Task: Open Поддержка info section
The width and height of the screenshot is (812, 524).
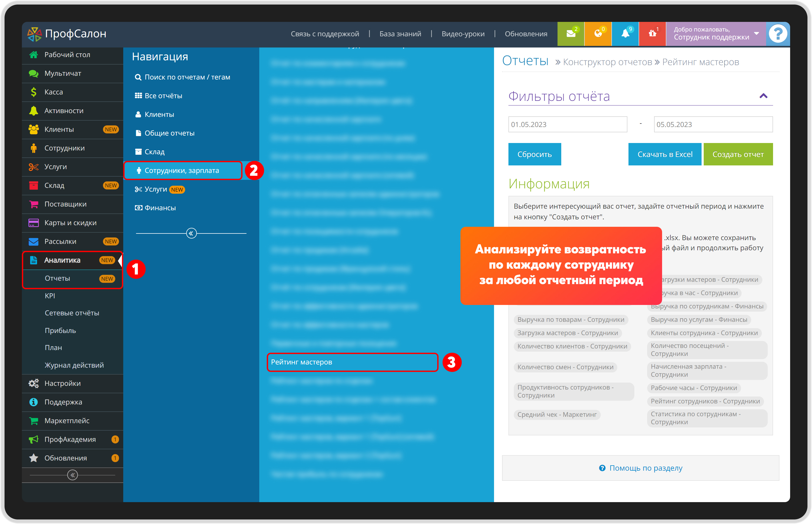Action: 73,403
